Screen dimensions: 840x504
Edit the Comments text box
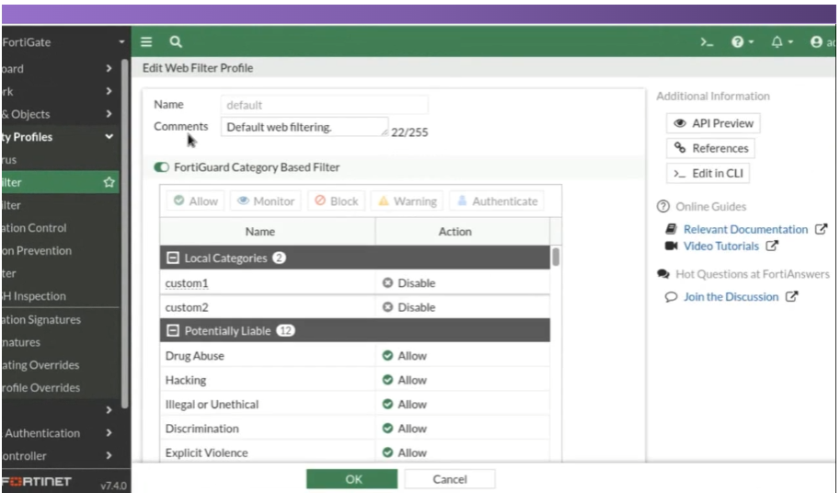click(x=305, y=128)
